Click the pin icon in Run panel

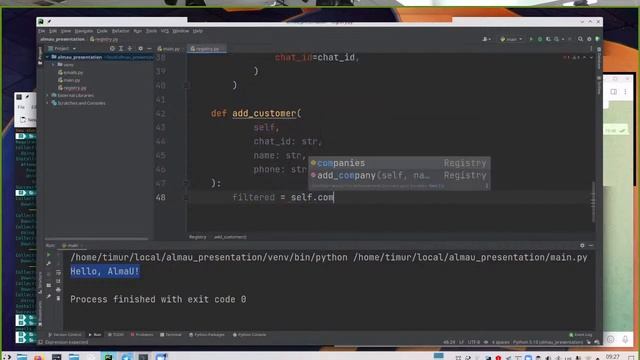(49, 296)
